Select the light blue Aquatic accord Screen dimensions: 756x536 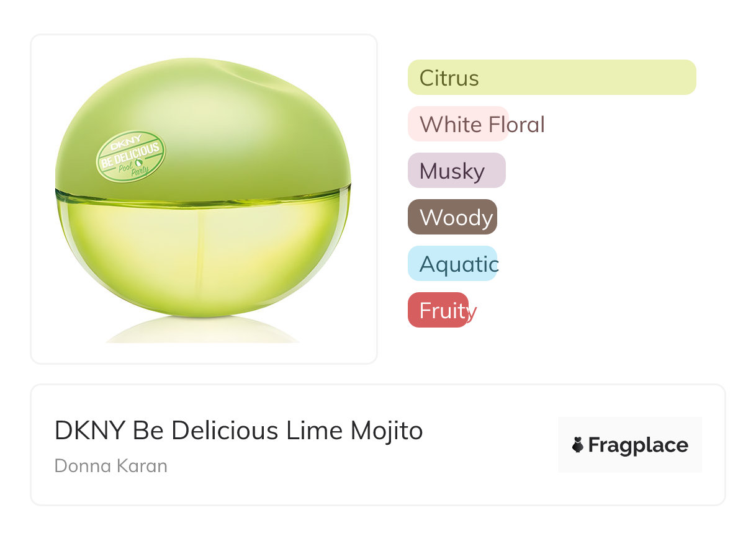tap(452, 264)
